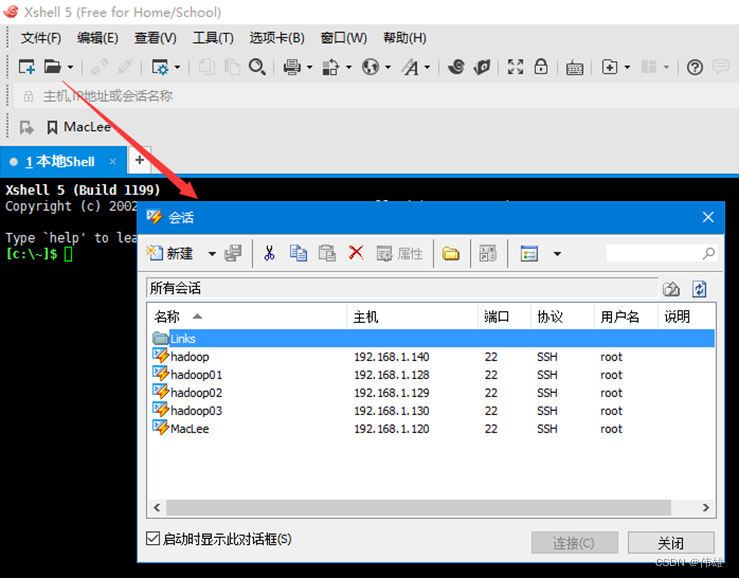Select the hadoop03 session row
This screenshot has height=578, width=739.
433,411
